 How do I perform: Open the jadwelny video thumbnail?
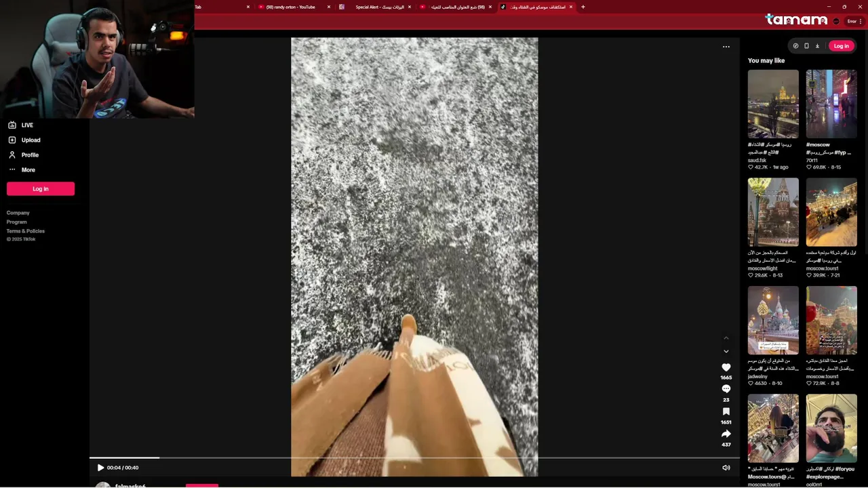[x=773, y=321]
